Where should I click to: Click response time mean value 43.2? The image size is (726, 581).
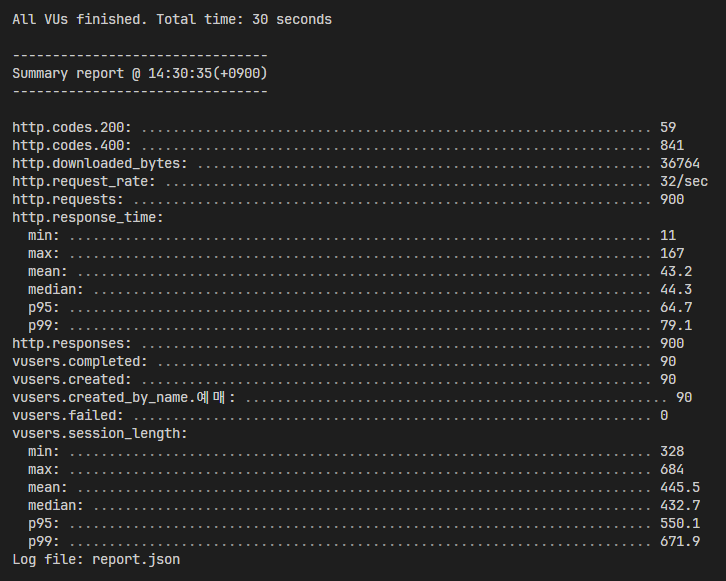676,272
